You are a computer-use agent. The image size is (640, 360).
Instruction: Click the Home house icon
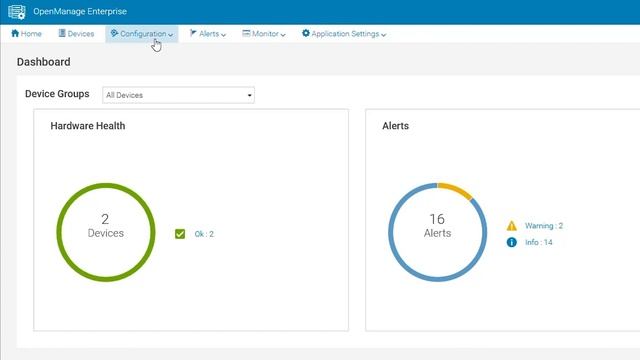pos(15,33)
